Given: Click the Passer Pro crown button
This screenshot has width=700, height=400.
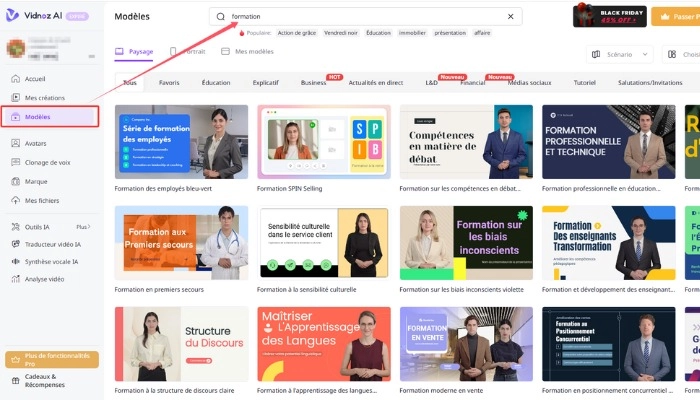Looking at the screenshot, I should (x=675, y=17).
